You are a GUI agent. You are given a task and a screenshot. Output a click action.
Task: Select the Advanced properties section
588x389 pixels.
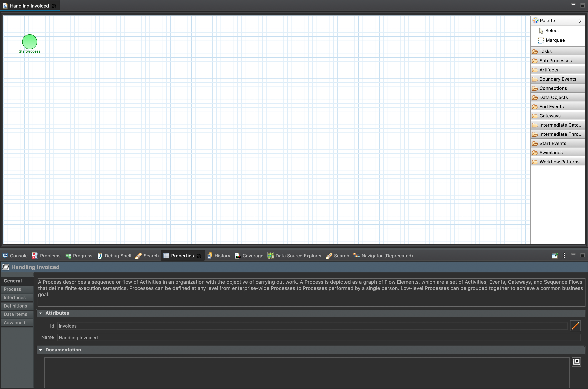[x=17, y=323]
